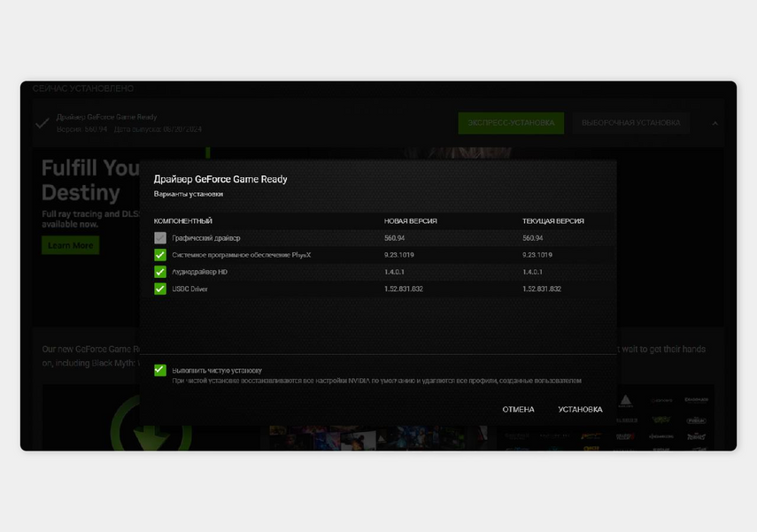Screen dimensions: 757x532
Task: Click the driver name in the installed row
Action: 107,117
